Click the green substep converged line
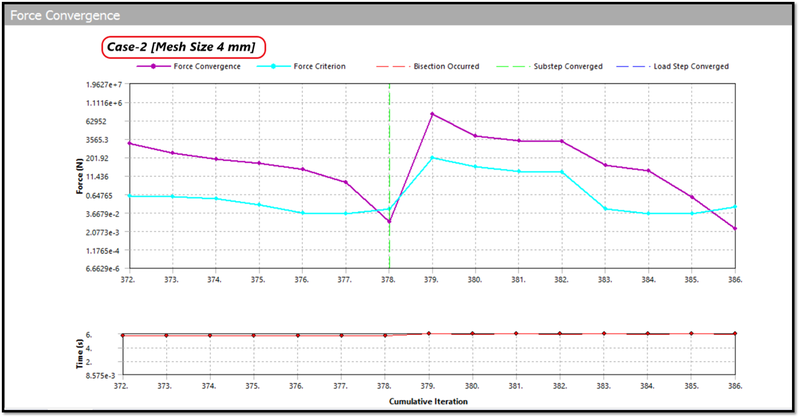This screenshot has height=418, width=800. 389,176
